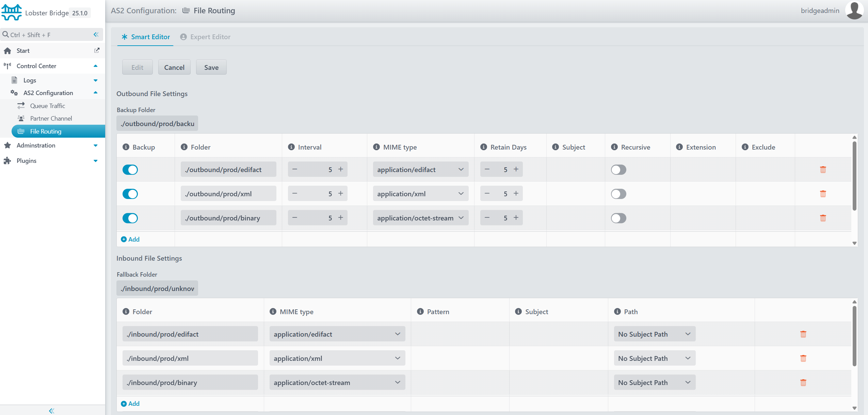
Task: Open No Subject Path dropdown for ./inbound/prod/xml
Action: pyautogui.click(x=654, y=358)
